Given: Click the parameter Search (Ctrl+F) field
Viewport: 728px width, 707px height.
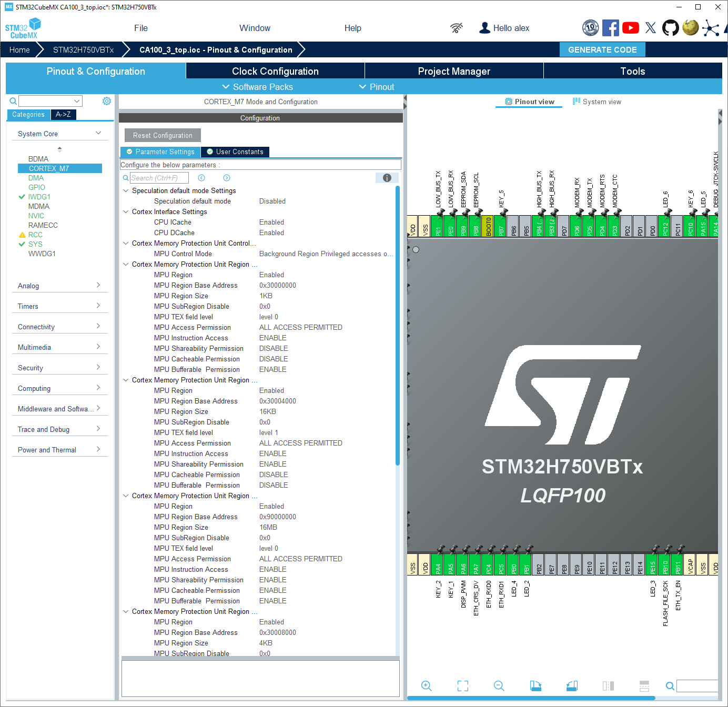Looking at the screenshot, I should point(159,178).
